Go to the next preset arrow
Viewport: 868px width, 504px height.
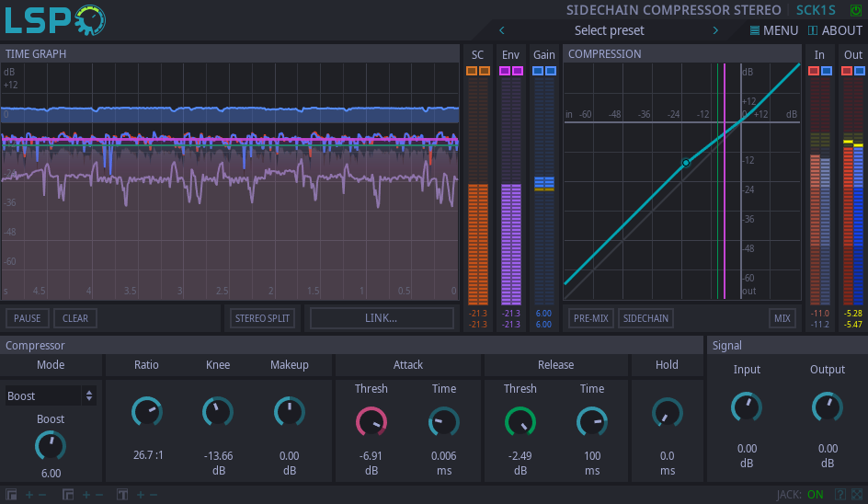pyautogui.click(x=715, y=30)
